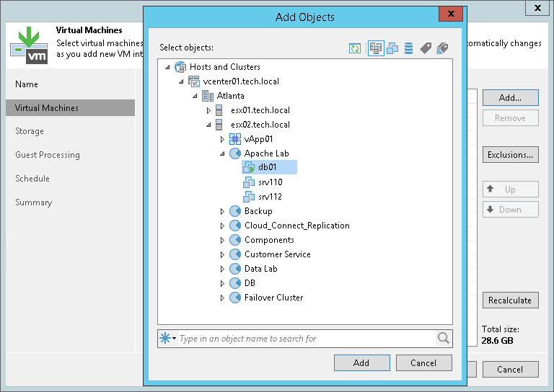Select the Customer Service tree item
This screenshot has width=554, height=392.
278,254
